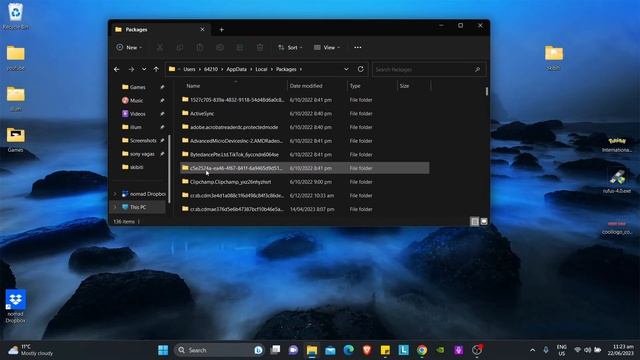Go forward with the Forward arrow

click(x=131, y=69)
